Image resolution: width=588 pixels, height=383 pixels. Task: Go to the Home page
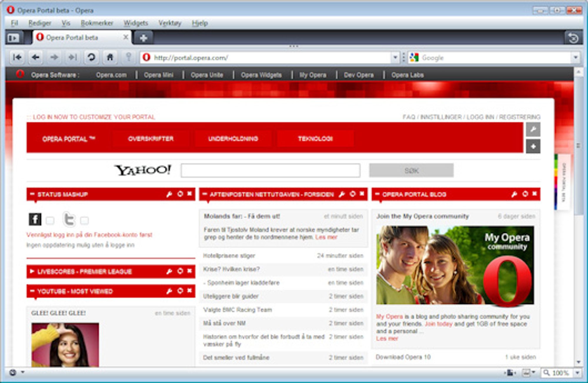[110, 57]
